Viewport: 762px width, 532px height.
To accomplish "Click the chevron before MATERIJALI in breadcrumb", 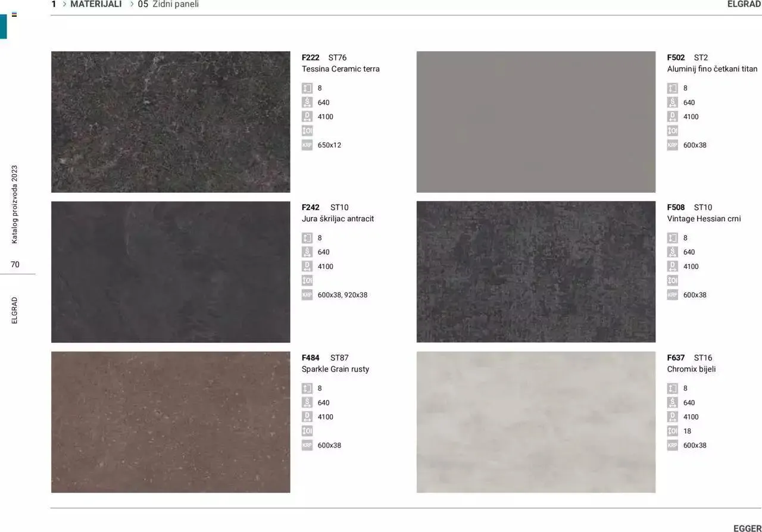I will tap(64, 4).
